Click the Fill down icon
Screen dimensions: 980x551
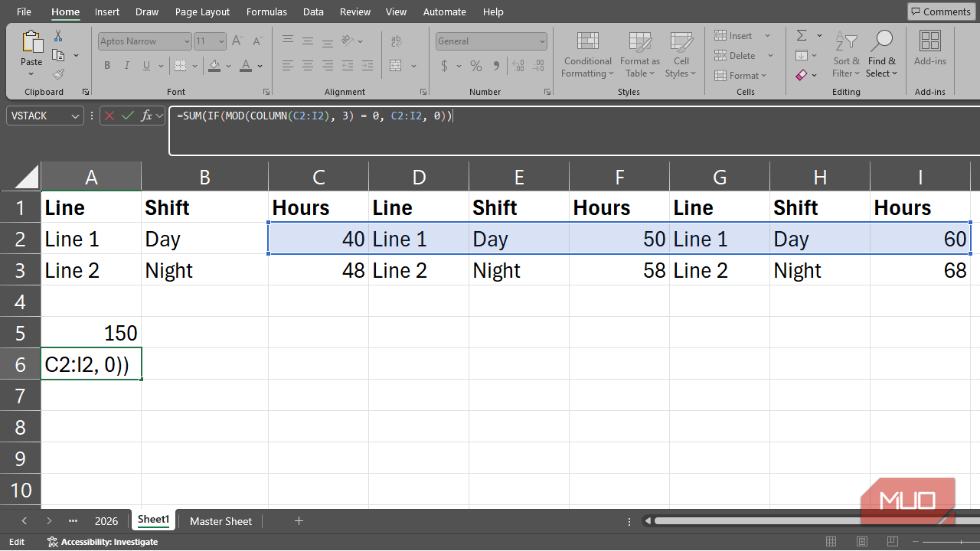[802, 55]
